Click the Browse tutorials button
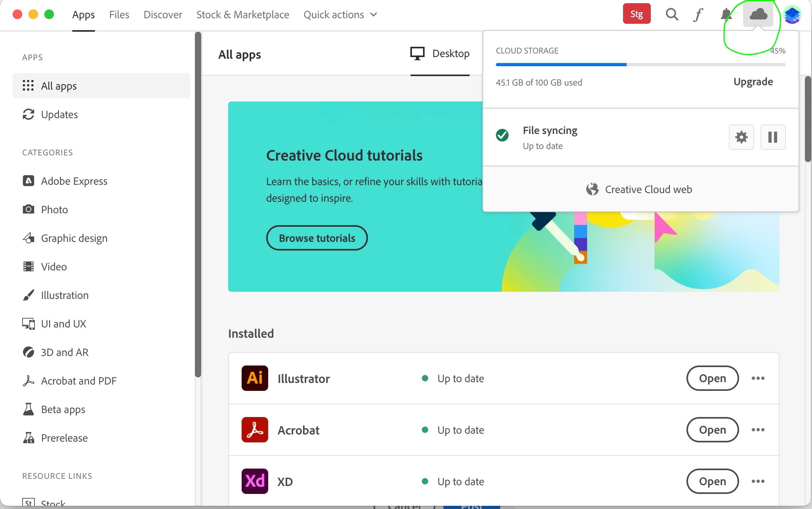Image resolution: width=812 pixels, height=509 pixels. [x=317, y=238]
